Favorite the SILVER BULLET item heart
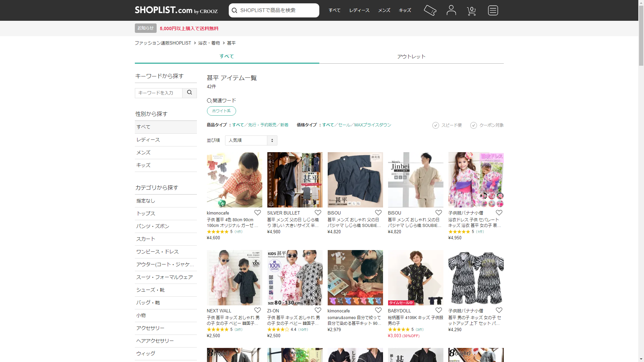 click(x=318, y=213)
